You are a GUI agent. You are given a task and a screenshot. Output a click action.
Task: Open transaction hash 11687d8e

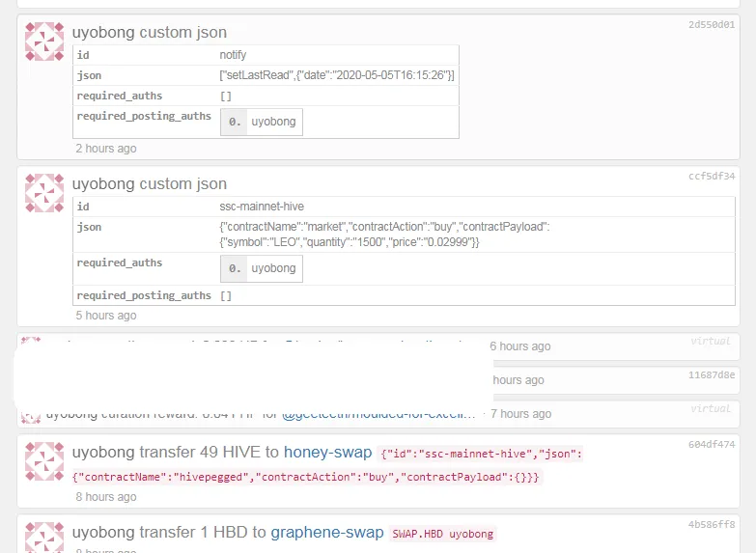point(712,374)
